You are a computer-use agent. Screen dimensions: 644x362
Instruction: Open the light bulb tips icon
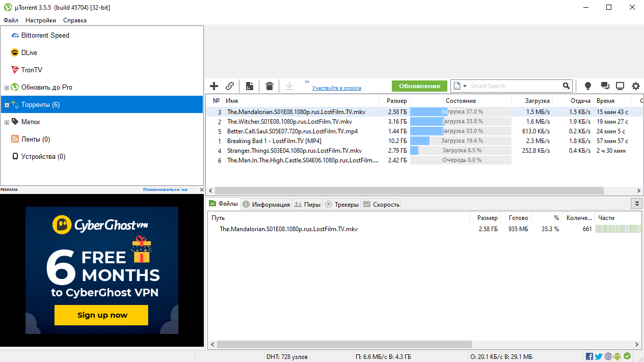(x=588, y=86)
